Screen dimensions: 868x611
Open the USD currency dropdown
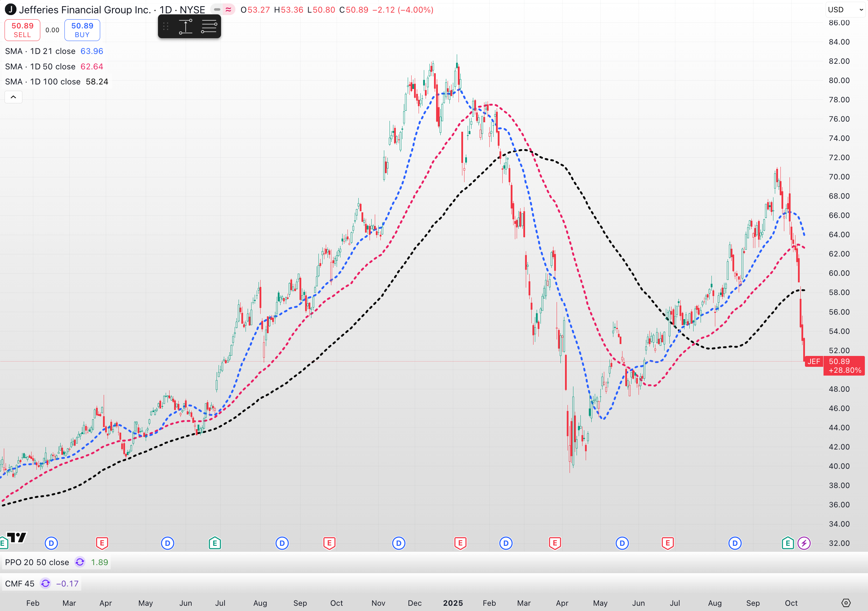click(x=846, y=10)
